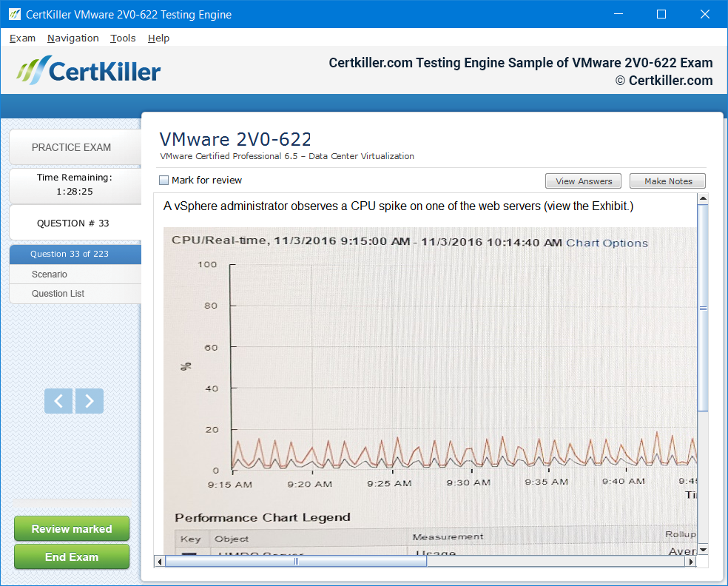The width and height of the screenshot is (728, 586).
Task: Click the 9:30 AM axis label
Action: click(468, 483)
